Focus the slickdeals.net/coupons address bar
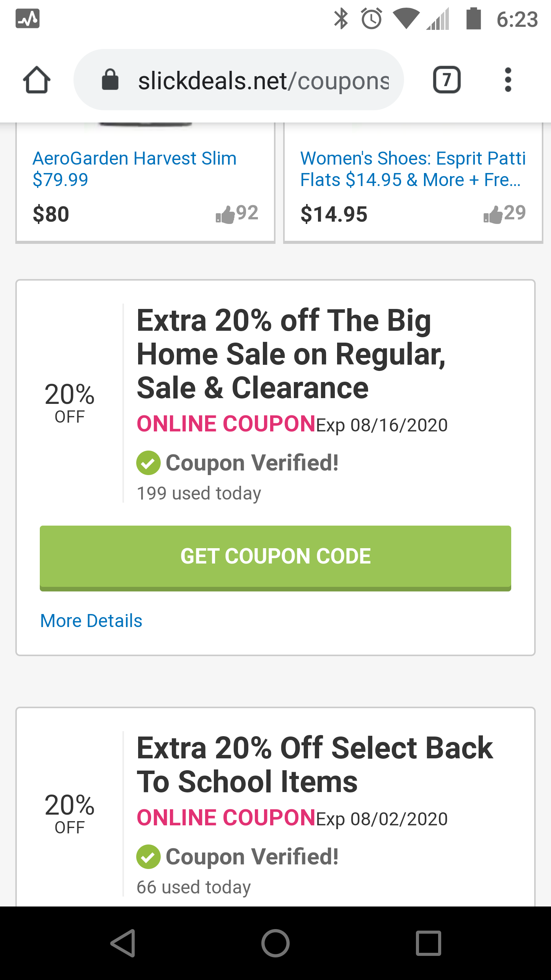 pos(263,81)
